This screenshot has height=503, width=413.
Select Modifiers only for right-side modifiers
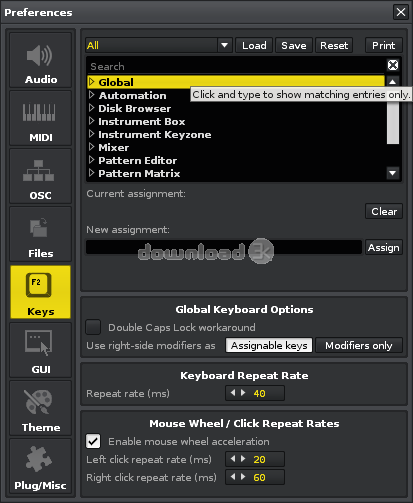[x=359, y=345]
